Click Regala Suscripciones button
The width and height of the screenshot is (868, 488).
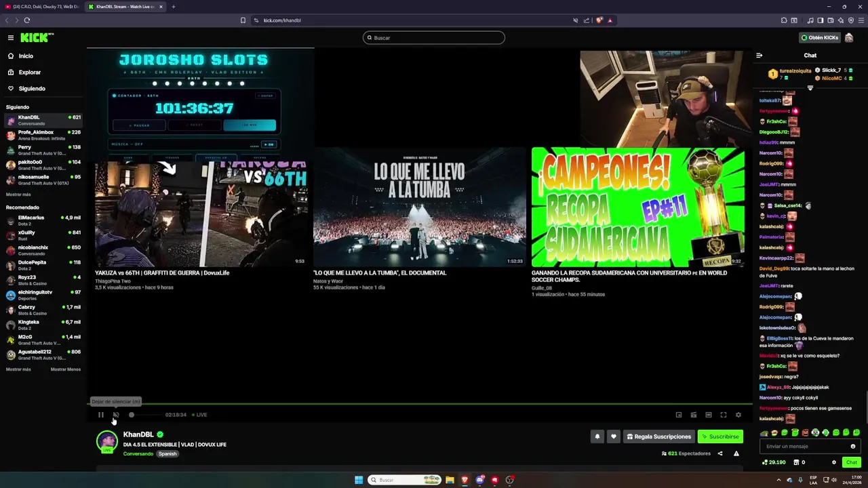click(659, 436)
